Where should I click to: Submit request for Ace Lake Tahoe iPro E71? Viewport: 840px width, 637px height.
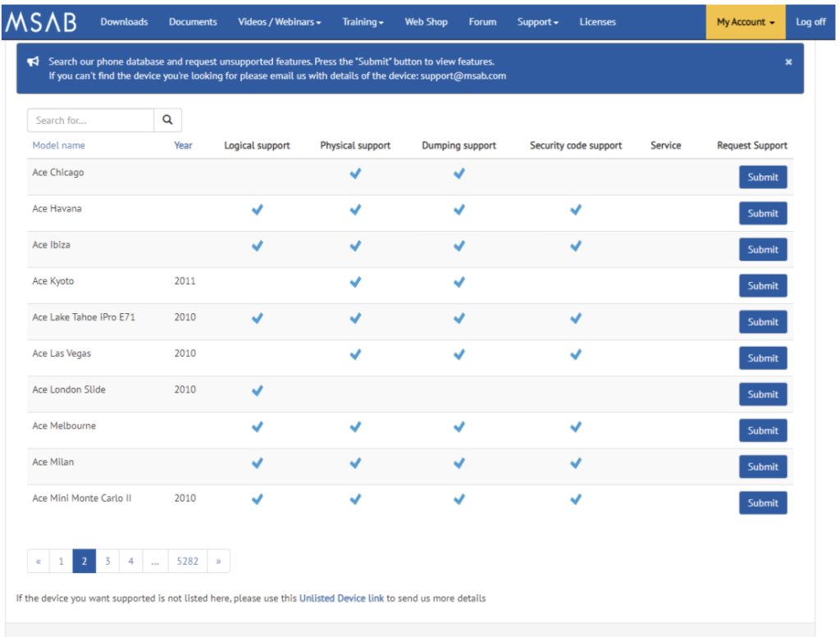click(x=763, y=321)
